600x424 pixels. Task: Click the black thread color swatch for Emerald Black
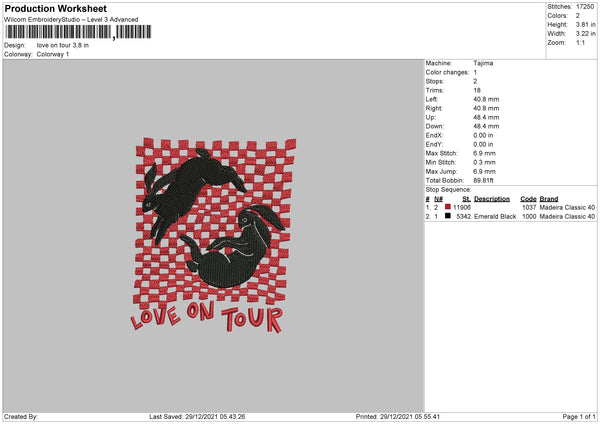(x=448, y=216)
